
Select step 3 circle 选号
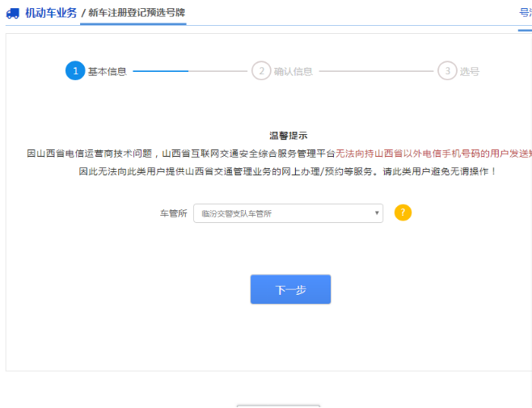[447, 71]
